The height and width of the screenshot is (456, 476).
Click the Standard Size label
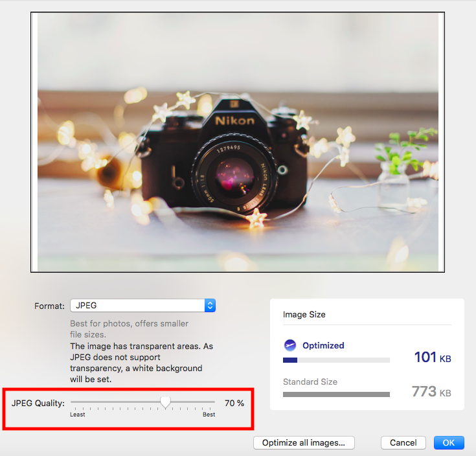click(x=310, y=382)
